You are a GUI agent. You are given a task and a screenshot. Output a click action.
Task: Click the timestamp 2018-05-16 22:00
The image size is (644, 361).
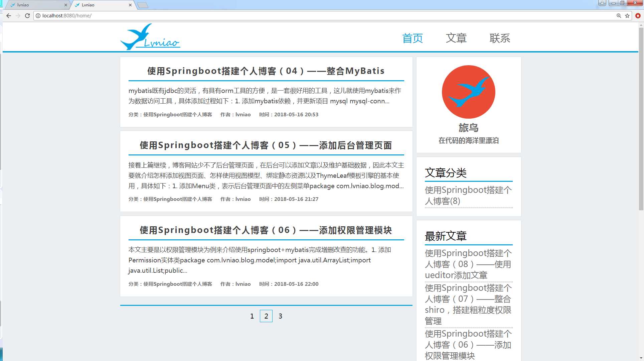(x=296, y=284)
